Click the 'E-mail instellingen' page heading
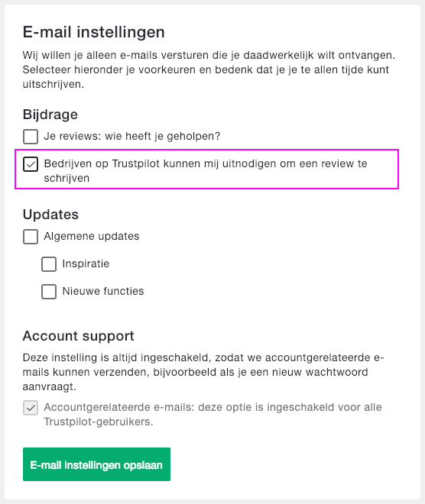Image resolution: width=425 pixels, height=504 pixels. (x=93, y=32)
